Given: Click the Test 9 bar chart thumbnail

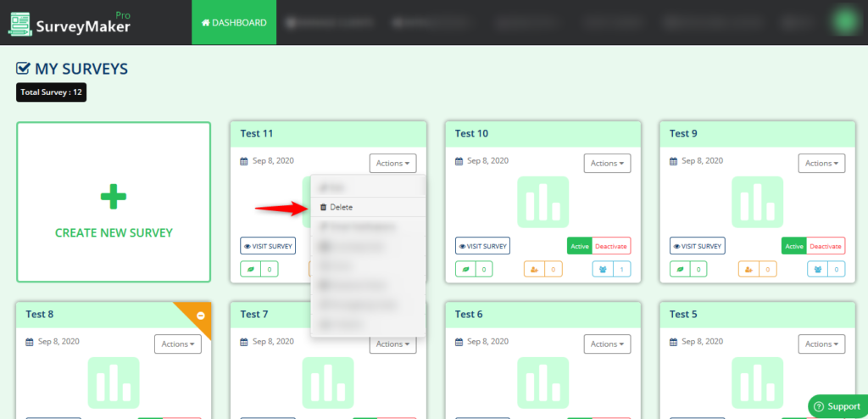Looking at the screenshot, I should tap(757, 202).
